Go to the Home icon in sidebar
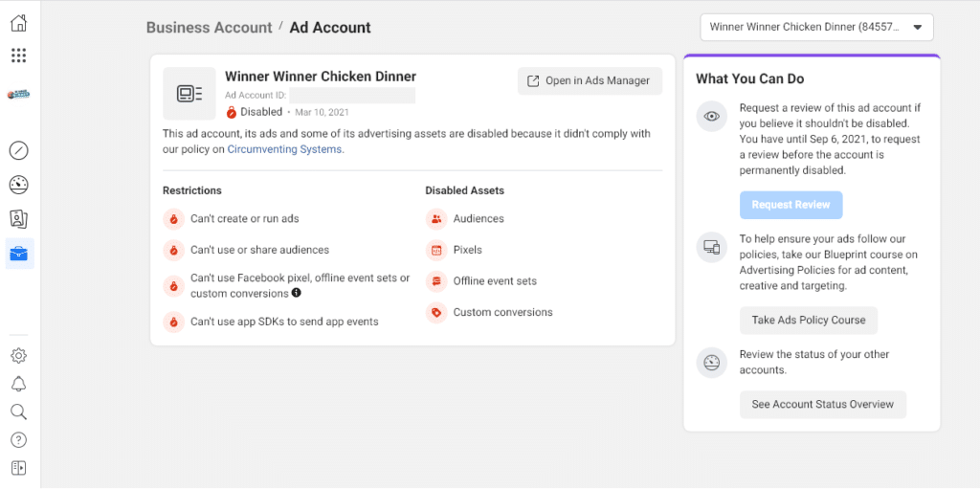The image size is (980, 489). tap(19, 24)
